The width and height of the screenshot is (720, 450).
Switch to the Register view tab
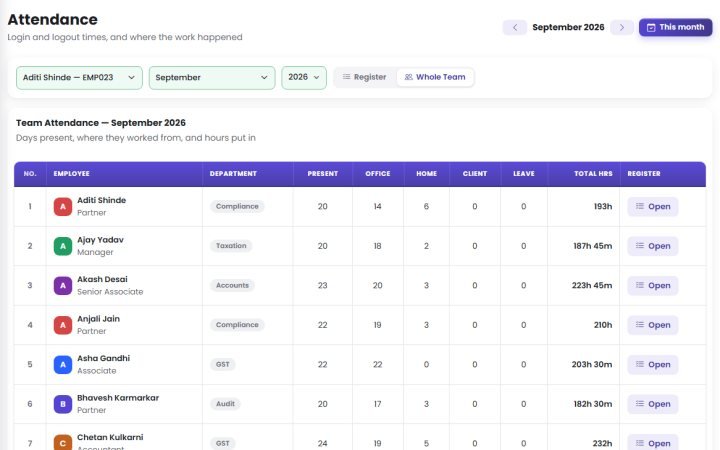point(365,77)
